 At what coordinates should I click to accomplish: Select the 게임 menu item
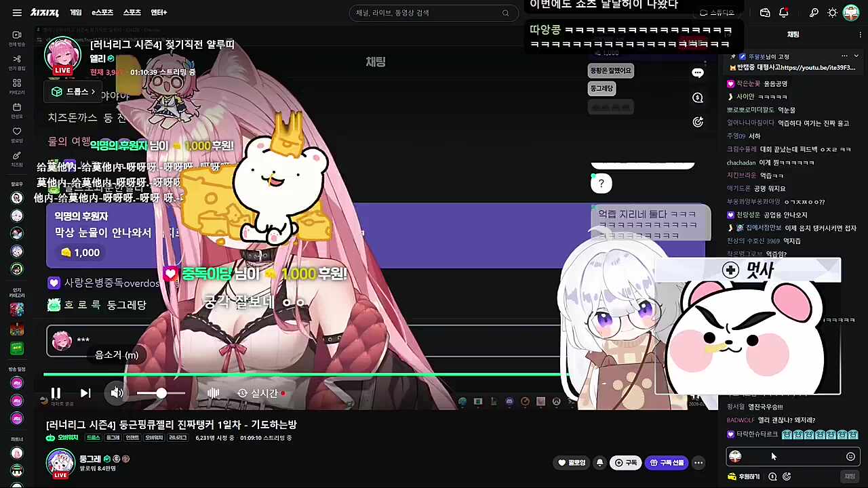(x=75, y=12)
